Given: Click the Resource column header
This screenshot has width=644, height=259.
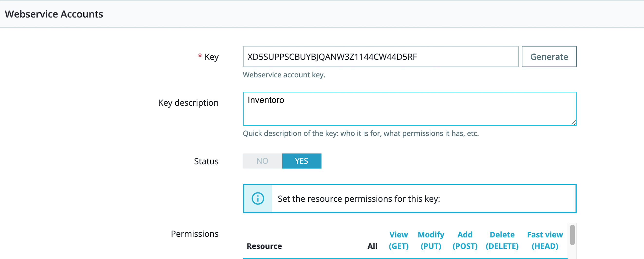Looking at the screenshot, I should (x=264, y=246).
